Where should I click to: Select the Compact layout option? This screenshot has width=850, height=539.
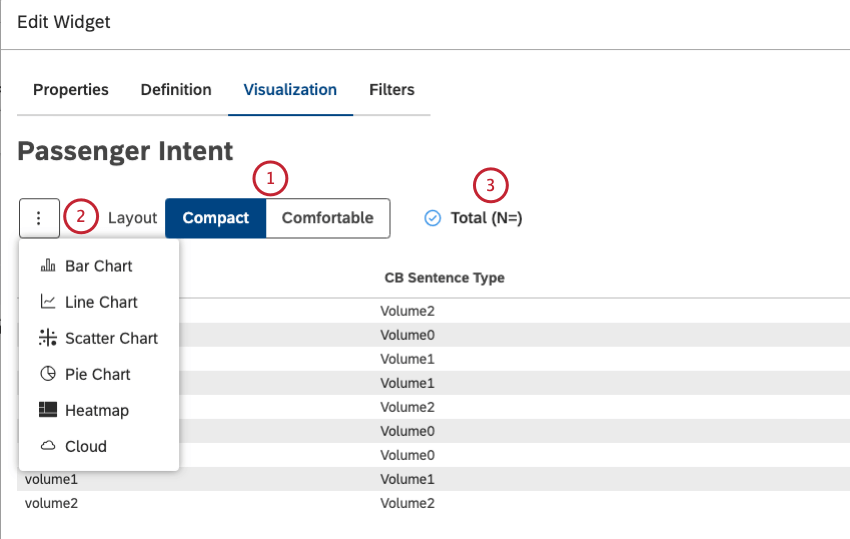point(216,218)
